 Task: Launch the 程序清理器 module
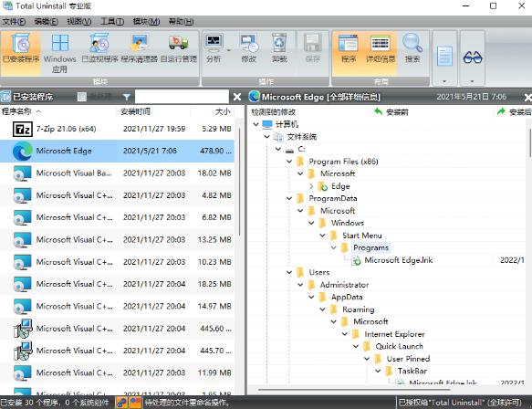[x=139, y=49]
